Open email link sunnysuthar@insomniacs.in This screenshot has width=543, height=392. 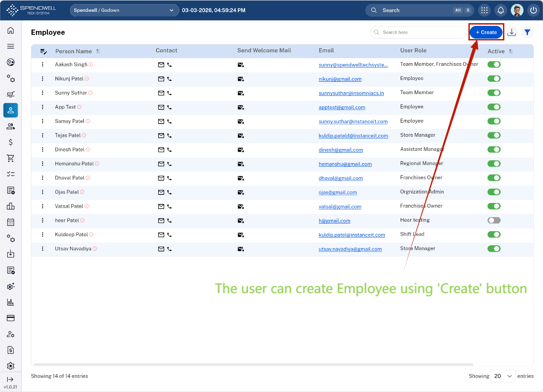coord(351,93)
